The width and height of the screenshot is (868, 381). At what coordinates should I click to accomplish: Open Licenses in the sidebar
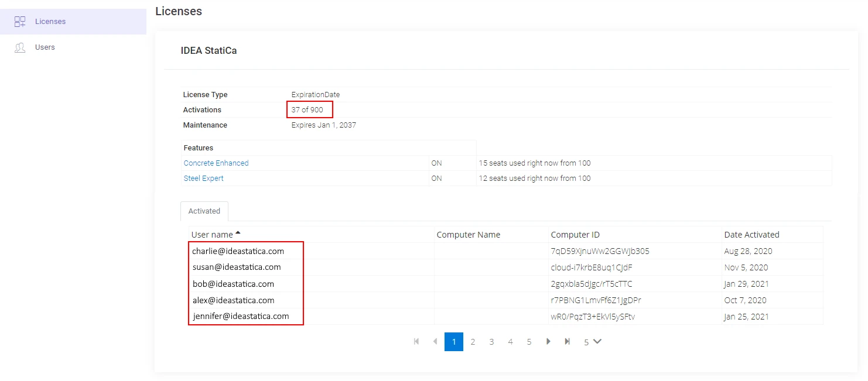pos(73,22)
